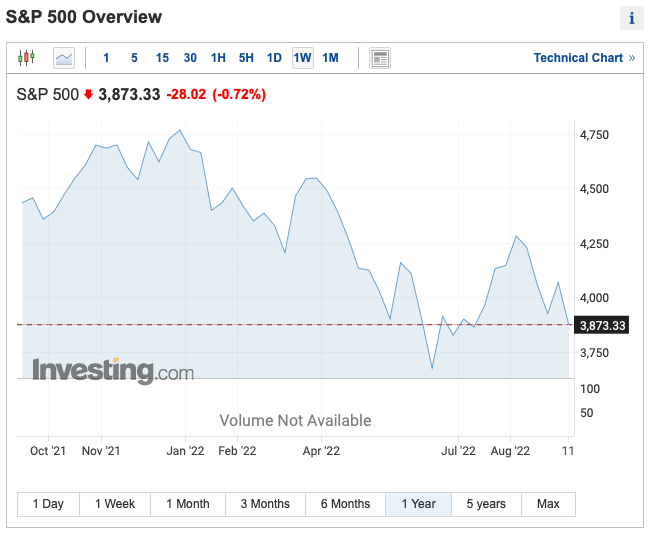
Task: Click the Nov '21 date label
Action: (x=101, y=451)
